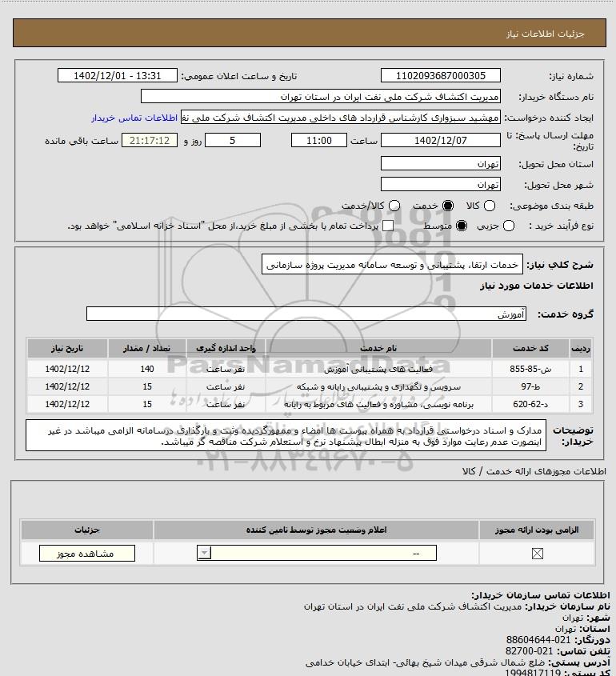Image resolution: width=616 pixels, height=676 pixels.
Task: Click the گروه خدمت field آموزش
Action: coord(306,314)
